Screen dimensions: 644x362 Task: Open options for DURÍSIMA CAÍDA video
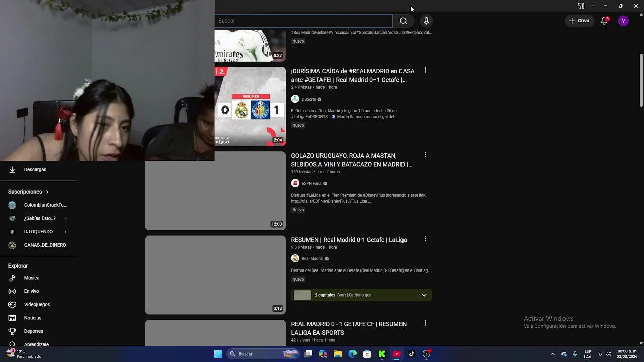[425, 70]
